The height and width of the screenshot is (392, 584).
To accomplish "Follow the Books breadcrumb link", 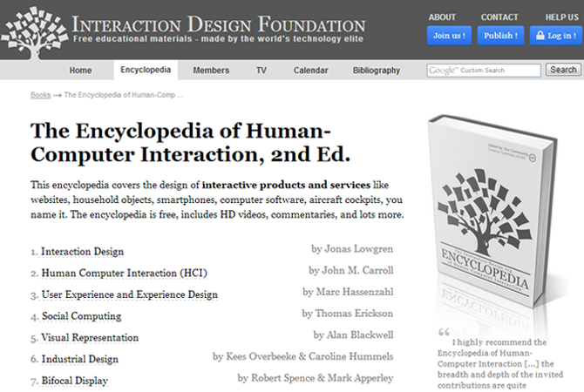I will coord(40,95).
